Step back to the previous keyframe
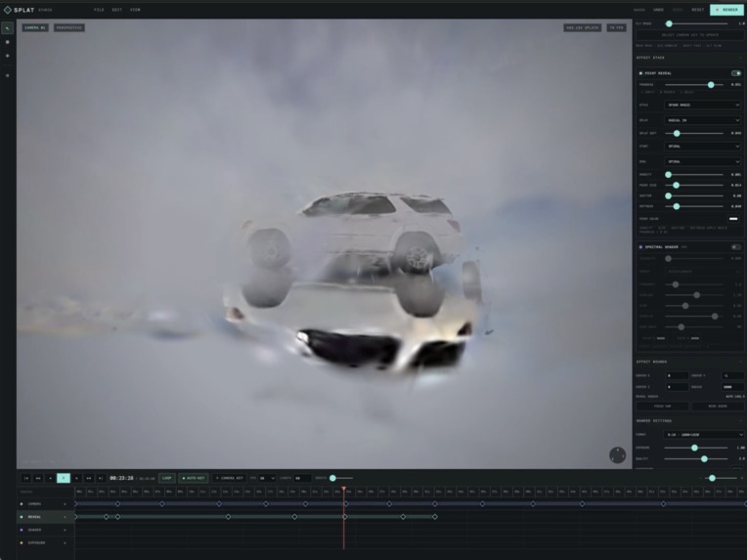 pos(38,478)
